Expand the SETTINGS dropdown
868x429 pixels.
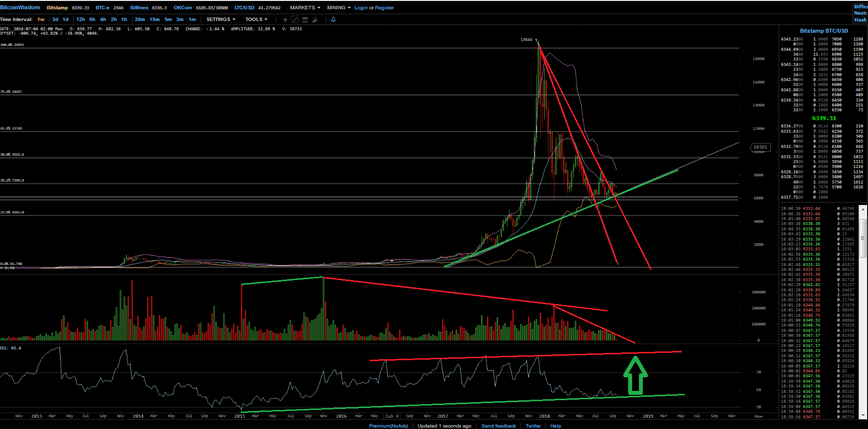(221, 20)
